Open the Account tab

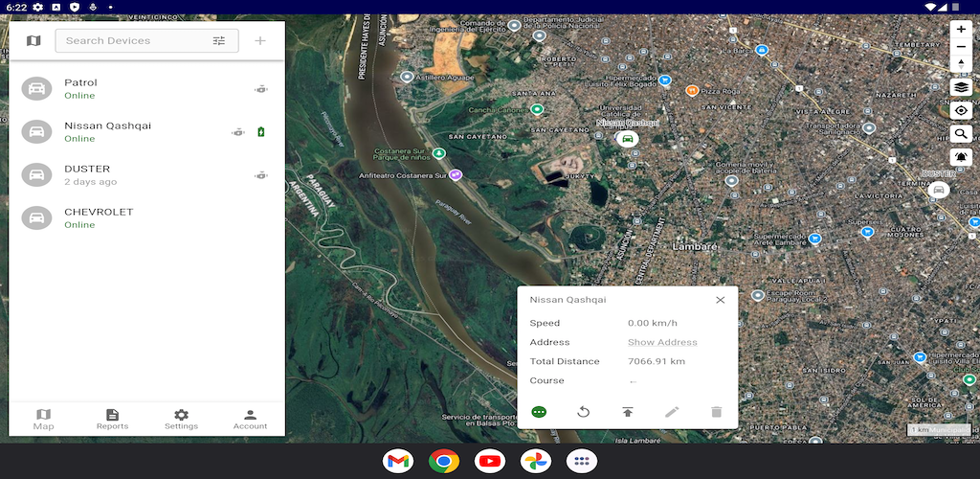(x=250, y=419)
